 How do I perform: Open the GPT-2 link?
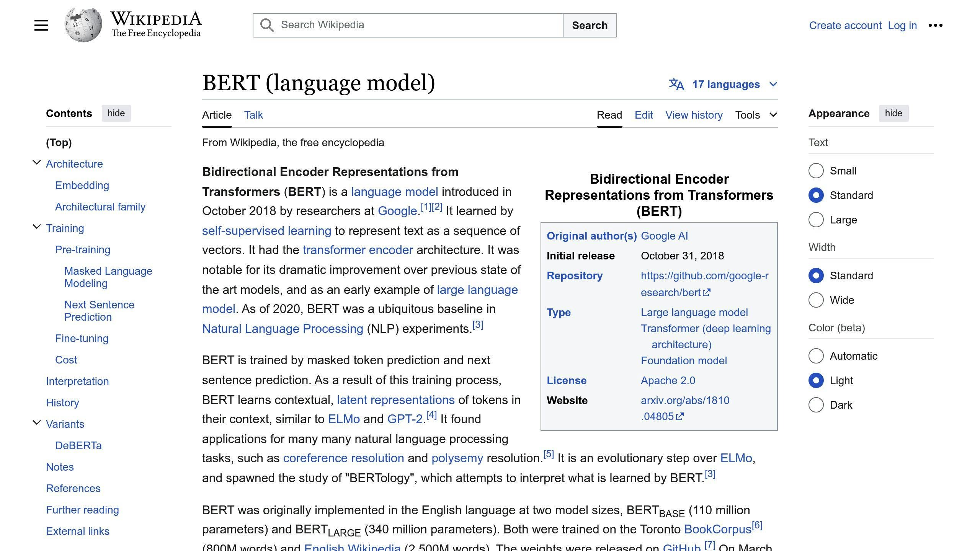(x=405, y=419)
